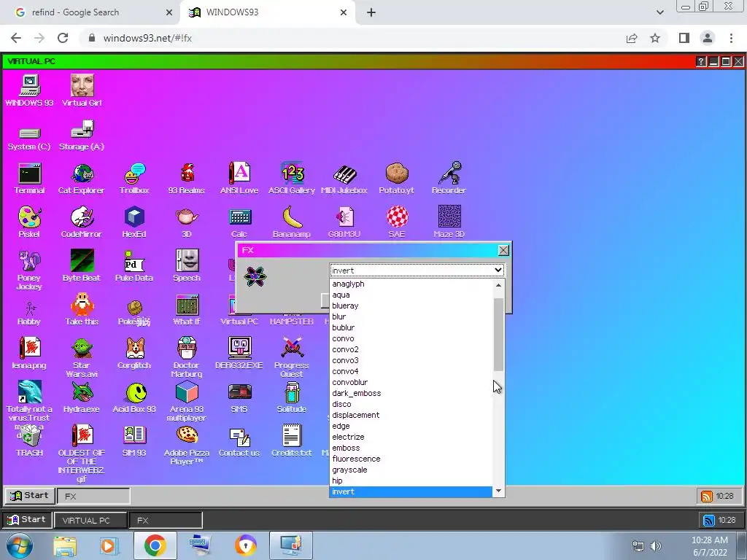This screenshot has height=560, width=747.
Task: Choose the edge effect option
Action: (411, 426)
